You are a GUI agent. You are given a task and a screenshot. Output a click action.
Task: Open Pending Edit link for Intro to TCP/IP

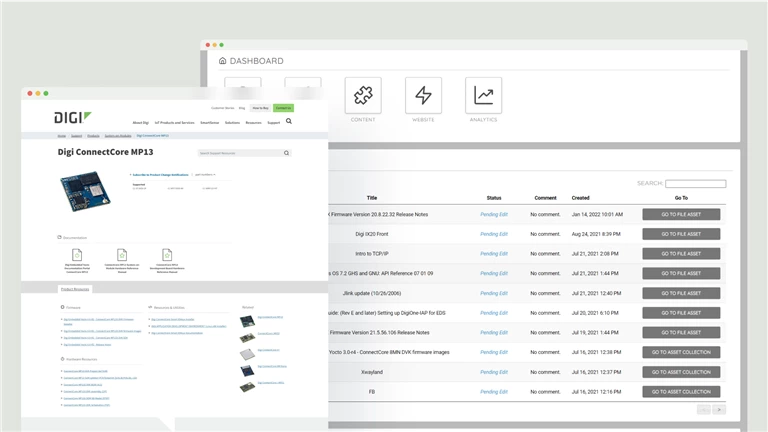(x=494, y=254)
